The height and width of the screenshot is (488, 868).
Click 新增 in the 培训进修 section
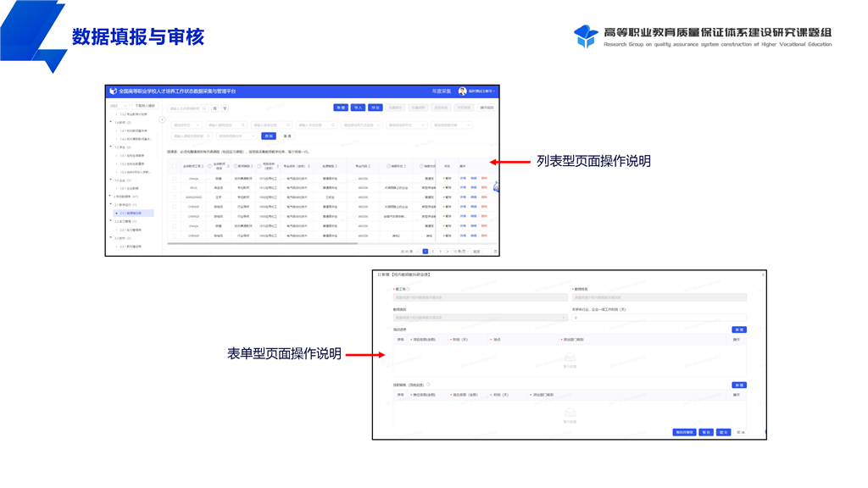(739, 330)
